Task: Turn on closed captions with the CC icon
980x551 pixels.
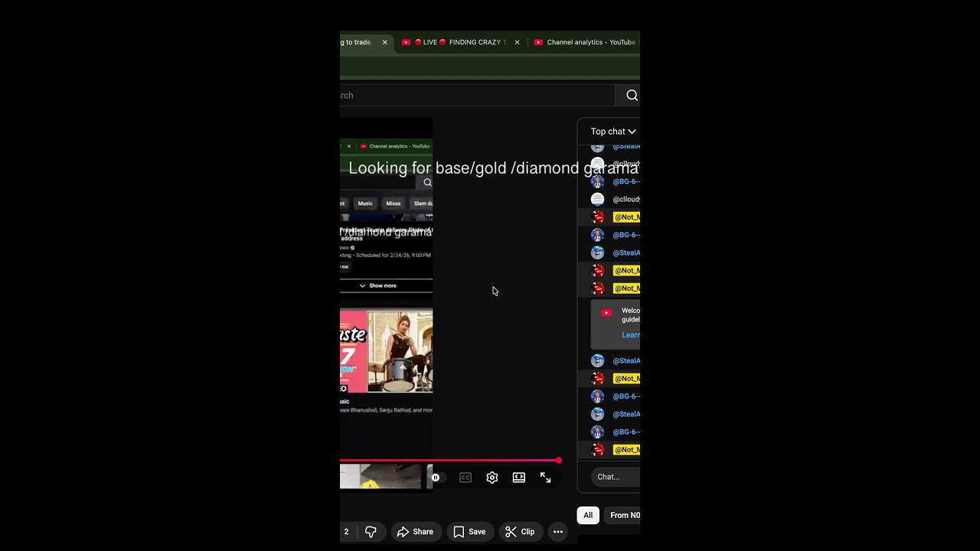Action: click(465, 478)
